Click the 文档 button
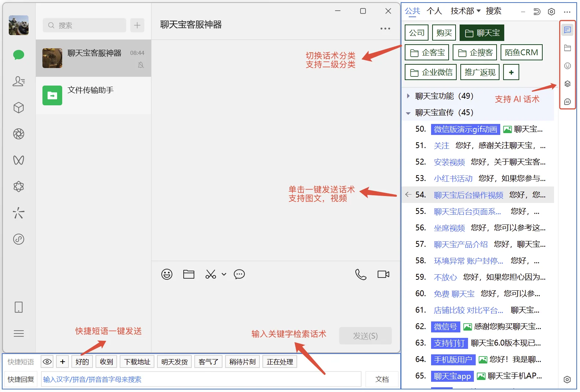Screen dimensions: 580x392 382,379
